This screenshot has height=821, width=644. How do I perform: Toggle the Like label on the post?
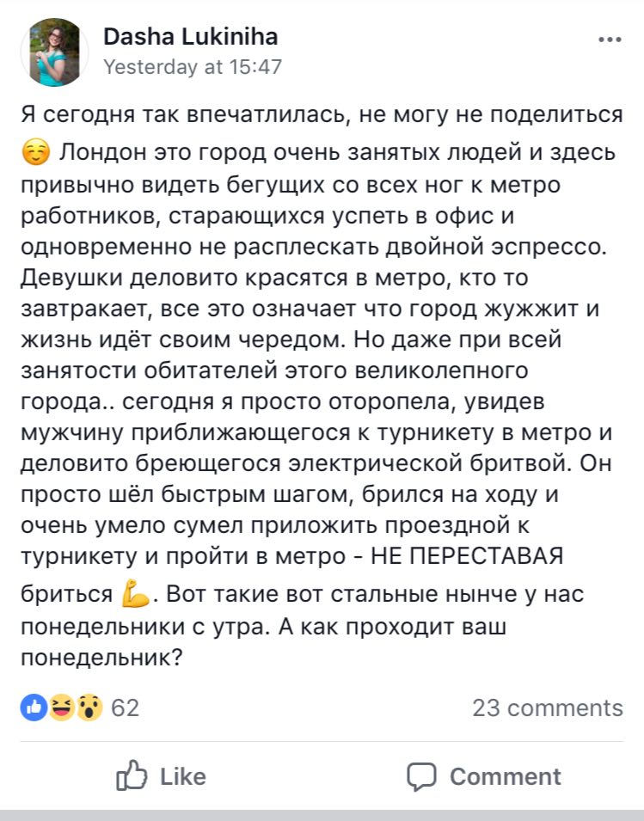click(182, 776)
